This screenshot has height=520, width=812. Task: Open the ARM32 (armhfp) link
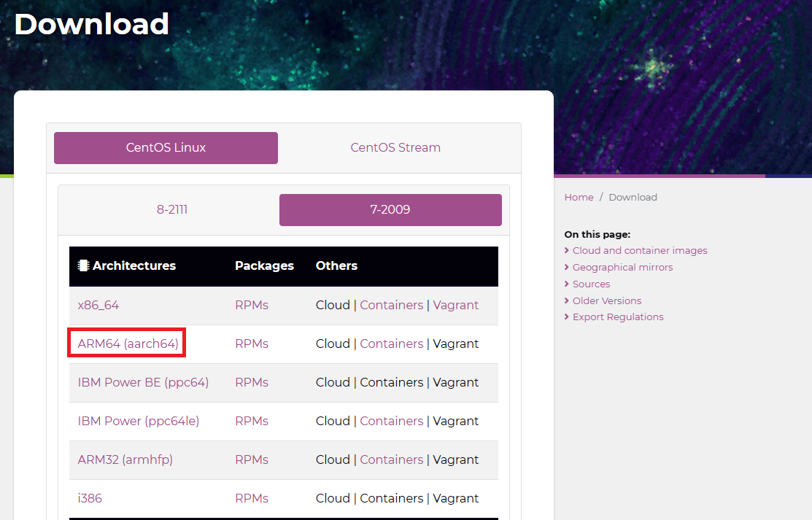pos(125,459)
